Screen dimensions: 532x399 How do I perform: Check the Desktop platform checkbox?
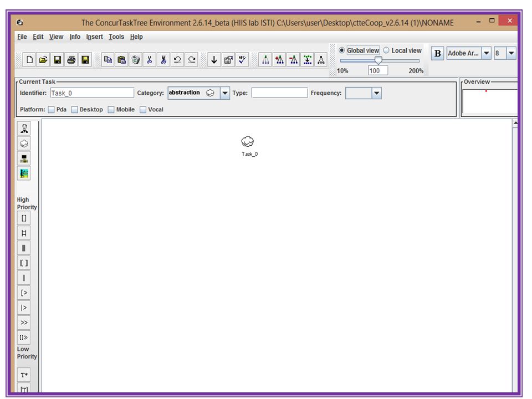click(75, 110)
